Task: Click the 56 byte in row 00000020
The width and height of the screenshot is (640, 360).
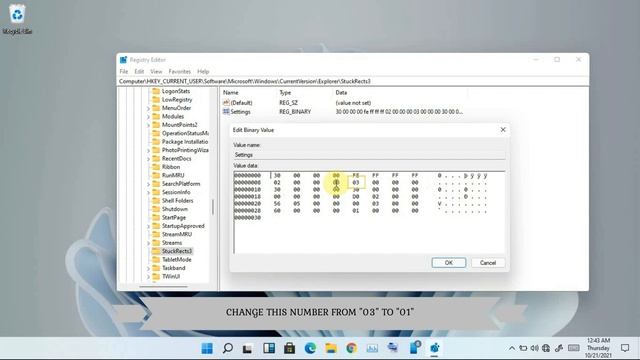Action: pos(277,204)
